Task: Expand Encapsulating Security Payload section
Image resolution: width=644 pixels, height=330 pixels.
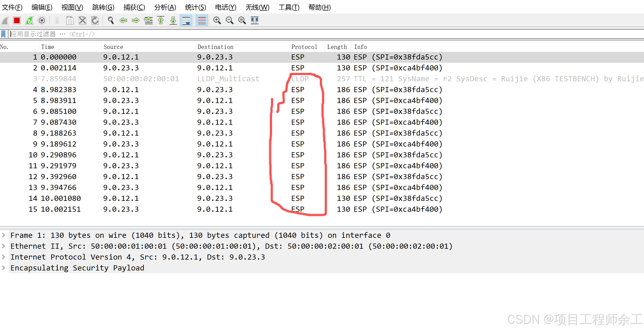Action: [4, 267]
